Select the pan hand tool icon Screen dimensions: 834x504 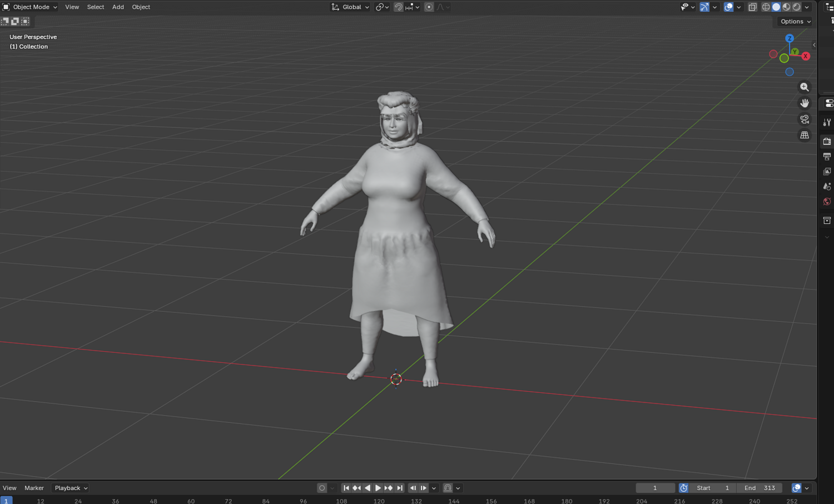click(805, 103)
